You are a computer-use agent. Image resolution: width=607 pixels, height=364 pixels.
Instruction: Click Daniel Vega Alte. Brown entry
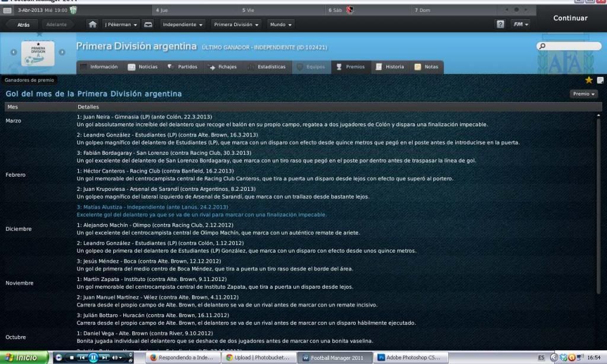click(x=225, y=337)
